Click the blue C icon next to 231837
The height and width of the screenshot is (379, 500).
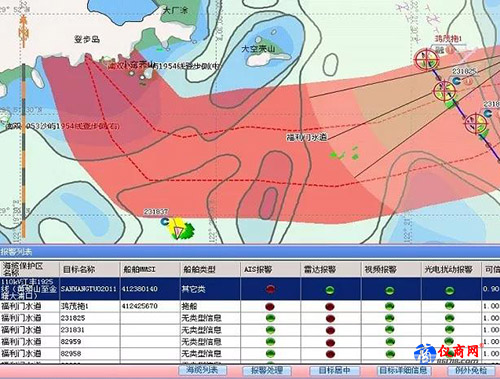(165, 221)
